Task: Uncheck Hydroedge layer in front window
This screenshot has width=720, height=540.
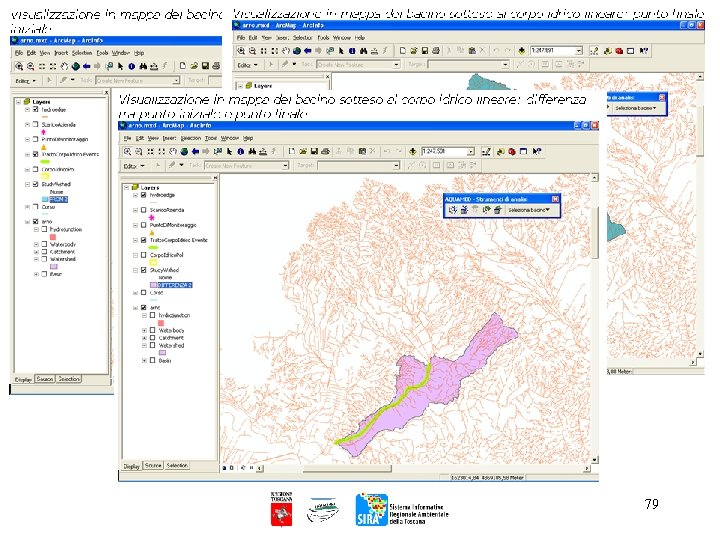Action: (143, 195)
